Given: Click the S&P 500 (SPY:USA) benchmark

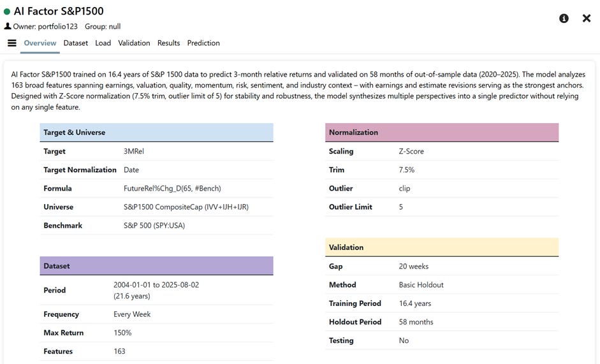Looking at the screenshot, I should pyautogui.click(x=154, y=226).
